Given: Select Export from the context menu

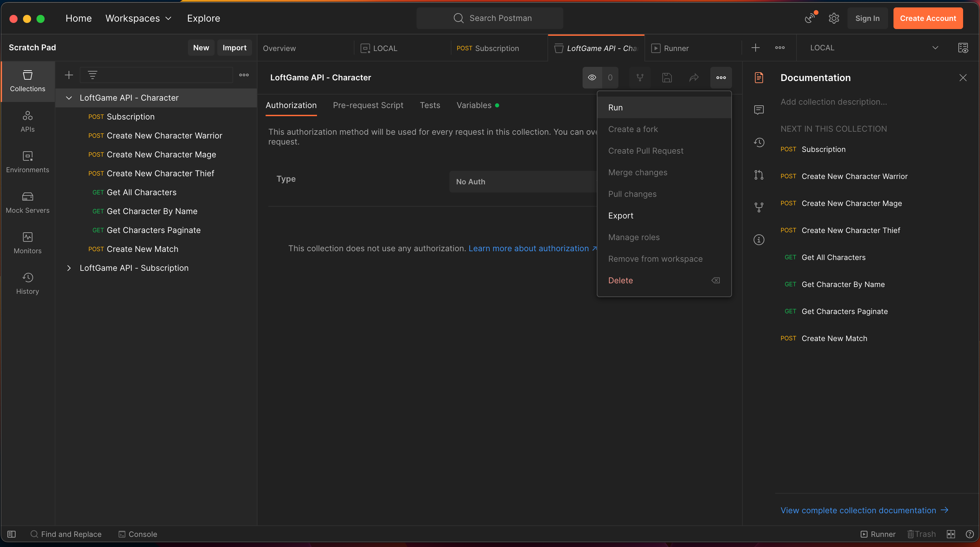Looking at the screenshot, I should tap(620, 215).
